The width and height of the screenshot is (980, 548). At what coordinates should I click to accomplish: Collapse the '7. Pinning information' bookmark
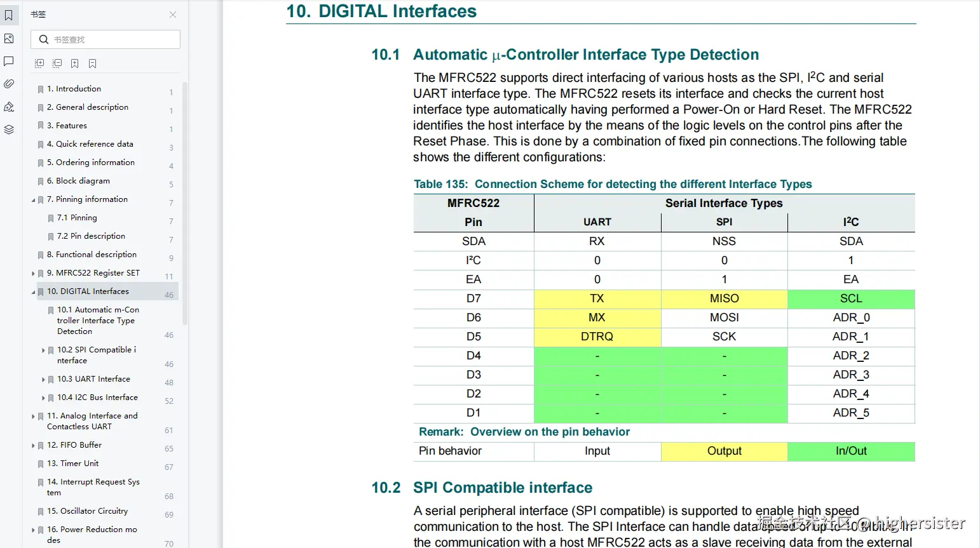click(34, 200)
